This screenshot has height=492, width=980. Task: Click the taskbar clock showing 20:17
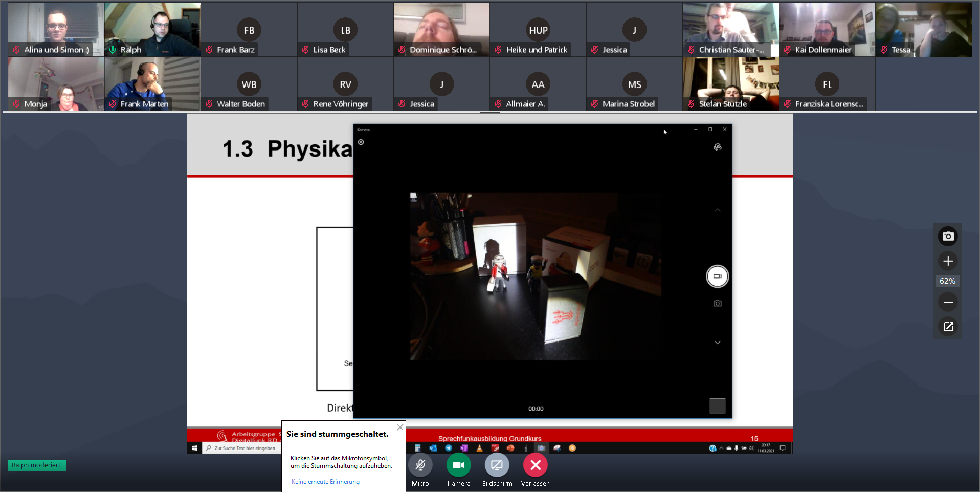click(766, 448)
